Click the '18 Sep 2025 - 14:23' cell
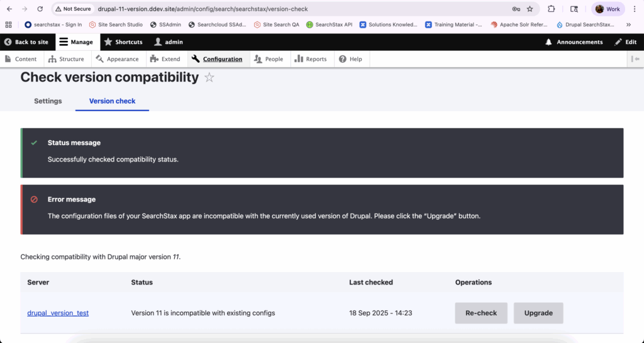This screenshot has height=343, width=644. click(x=380, y=313)
